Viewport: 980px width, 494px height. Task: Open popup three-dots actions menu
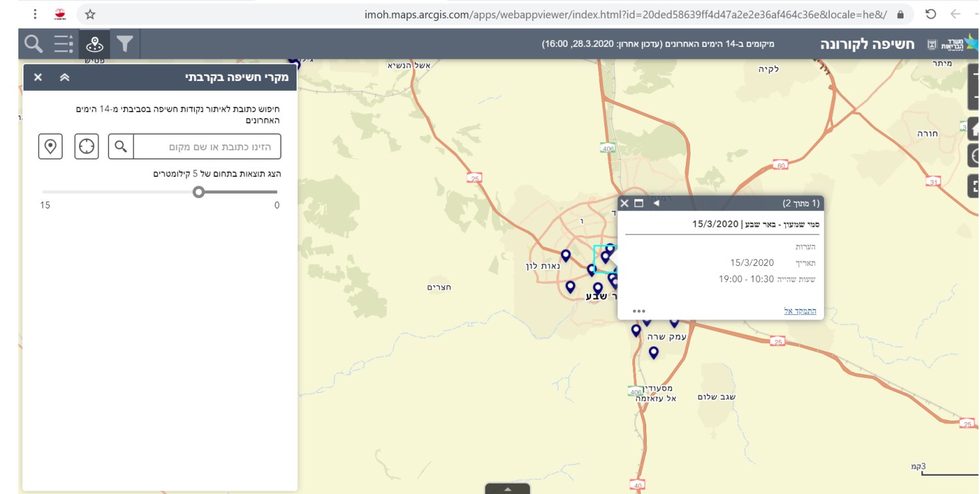pyautogui.click(x=639, y=311)
